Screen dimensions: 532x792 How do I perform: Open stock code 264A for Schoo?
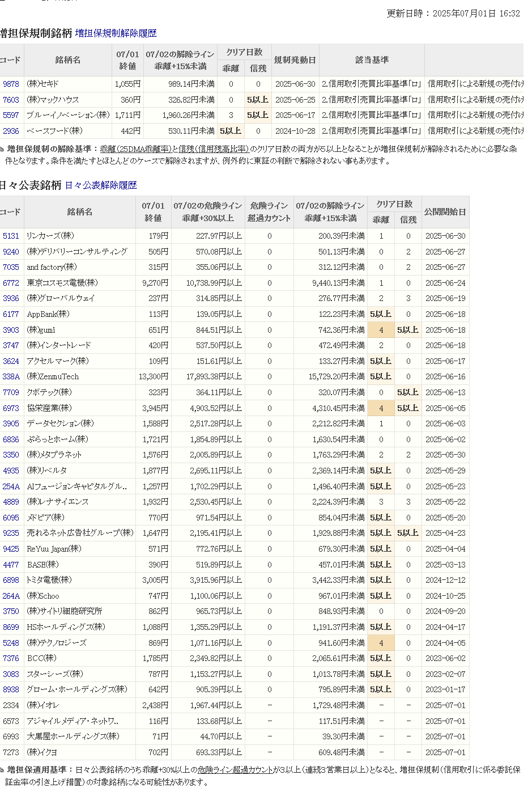click(x=11, y=596)
